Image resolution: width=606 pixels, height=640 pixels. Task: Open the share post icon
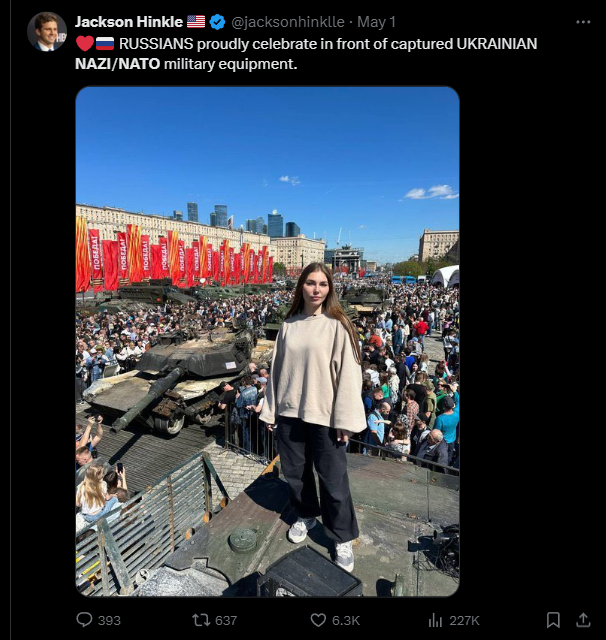[583, 620]
